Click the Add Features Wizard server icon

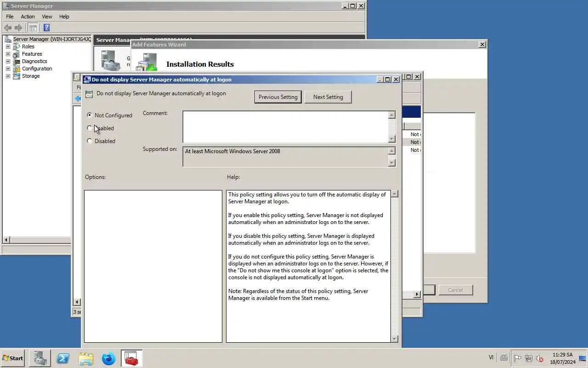tap(147, 63)
